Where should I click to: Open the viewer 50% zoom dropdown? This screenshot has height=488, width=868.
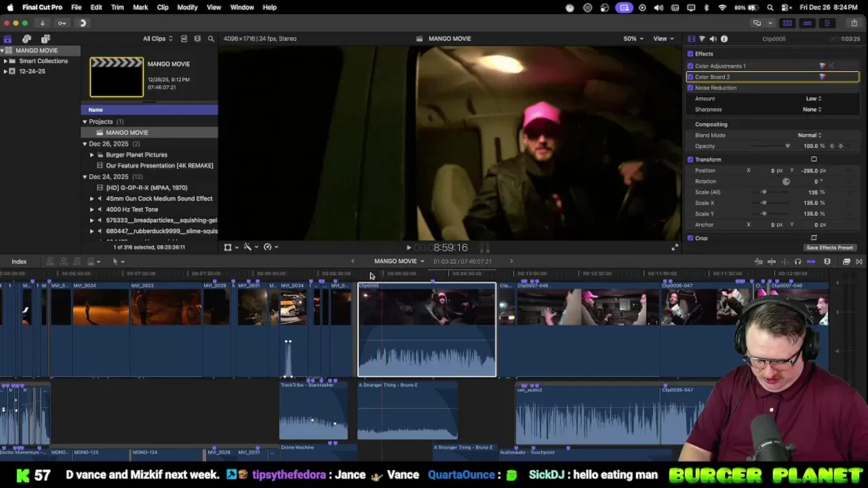click(633, 39)
